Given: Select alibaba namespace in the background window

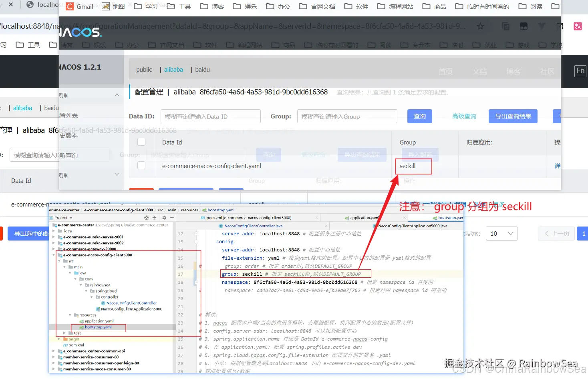Looking at the screenshot, I should [22, 108].
